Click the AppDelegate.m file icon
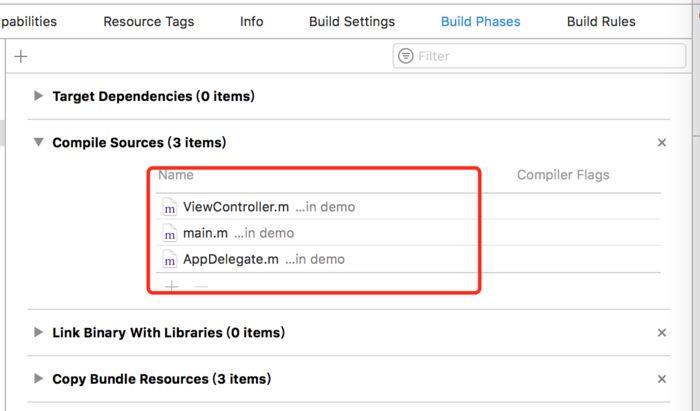 pyautogui.click(x=169, y=259)
